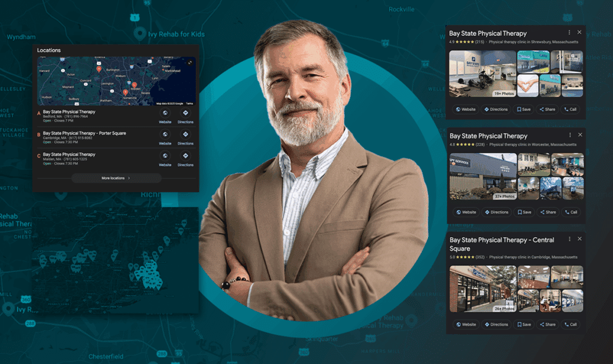Click the fullscreen expand icon on the Locations map
The width and height of the screenshot is (613, 364).
190,62
